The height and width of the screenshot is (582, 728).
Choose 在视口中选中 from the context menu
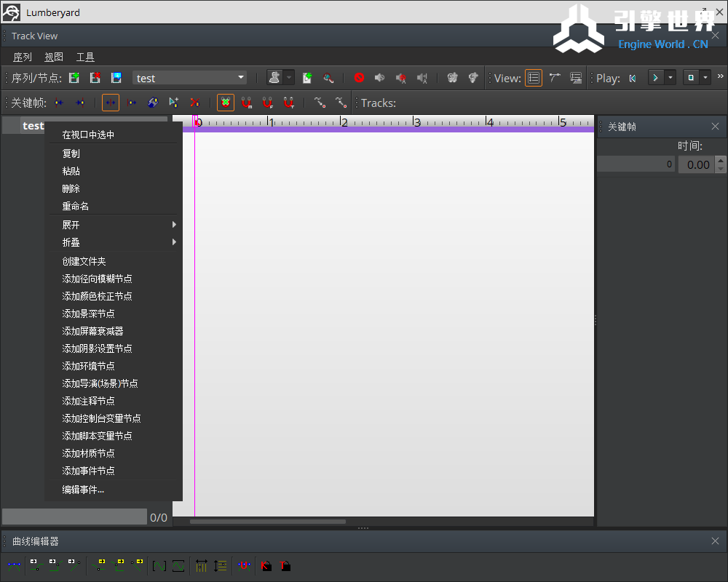click(114, 135)
